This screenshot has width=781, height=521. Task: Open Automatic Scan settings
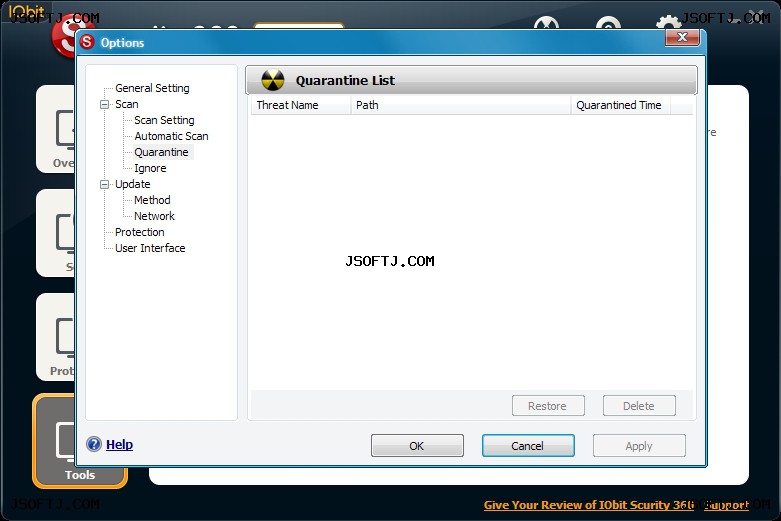coord(171,136)
